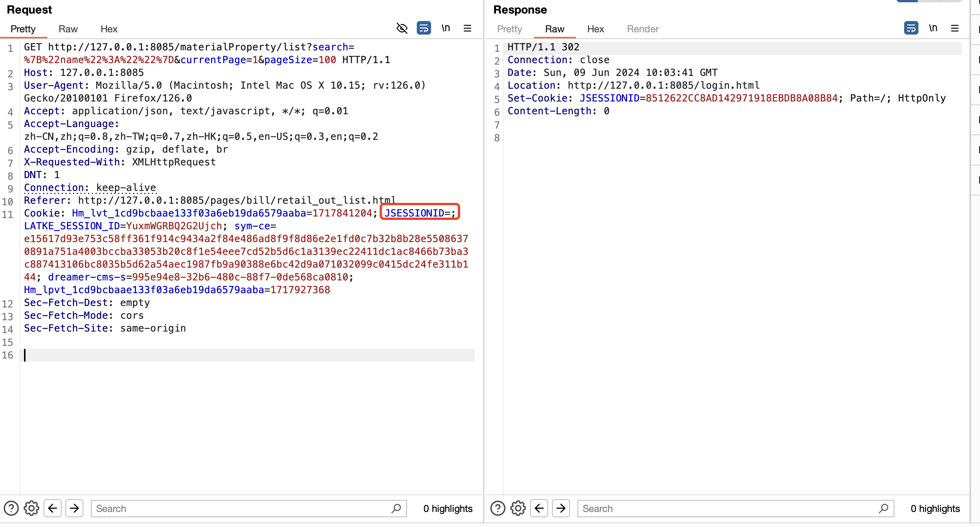Switch Request view to Raw tab
This screenshot has height=527, width=980.
click(68, 29)
